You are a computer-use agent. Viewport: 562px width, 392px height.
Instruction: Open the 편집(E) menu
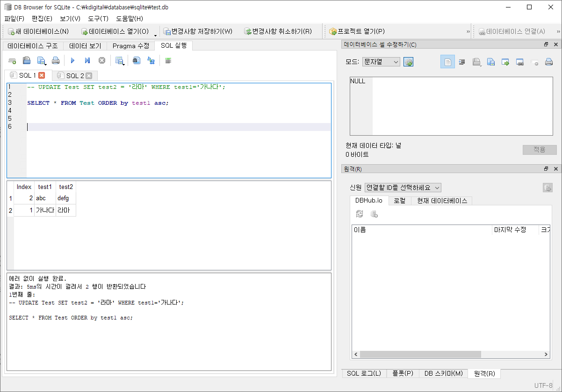point(42,19)
